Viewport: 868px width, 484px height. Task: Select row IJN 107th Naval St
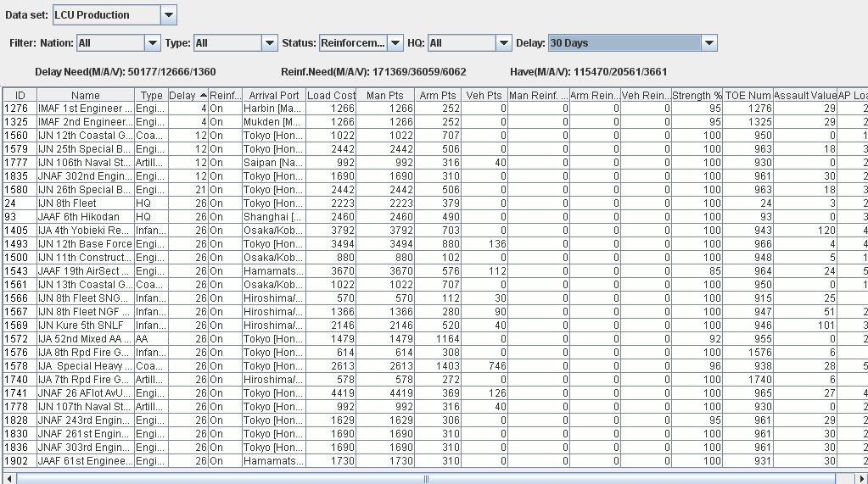[434, 407]
